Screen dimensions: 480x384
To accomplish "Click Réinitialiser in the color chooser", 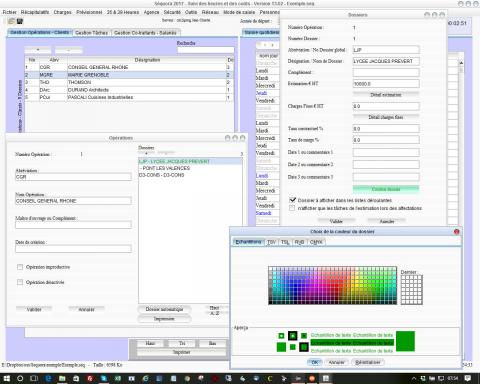I will [x=368, y=362].
